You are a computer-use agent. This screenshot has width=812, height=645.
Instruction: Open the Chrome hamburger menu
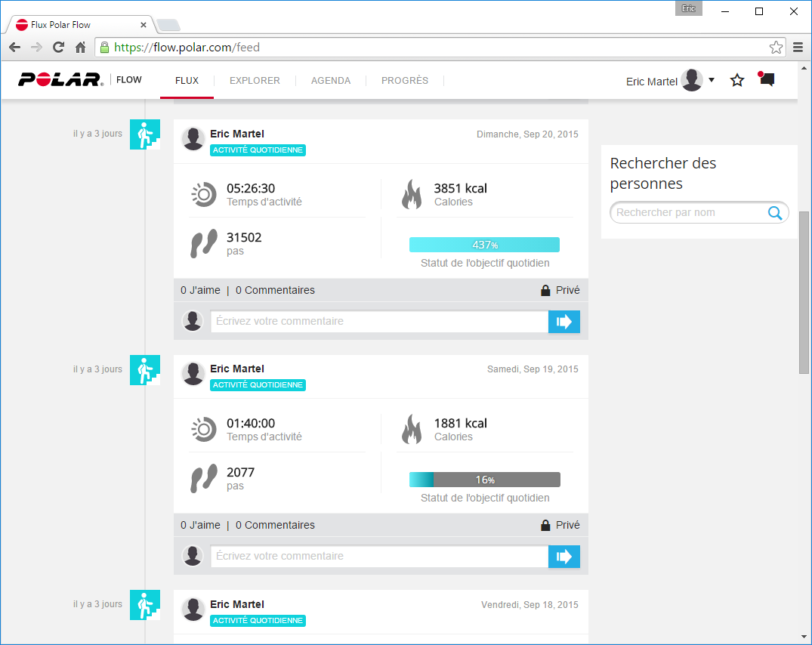coord(798,48)
